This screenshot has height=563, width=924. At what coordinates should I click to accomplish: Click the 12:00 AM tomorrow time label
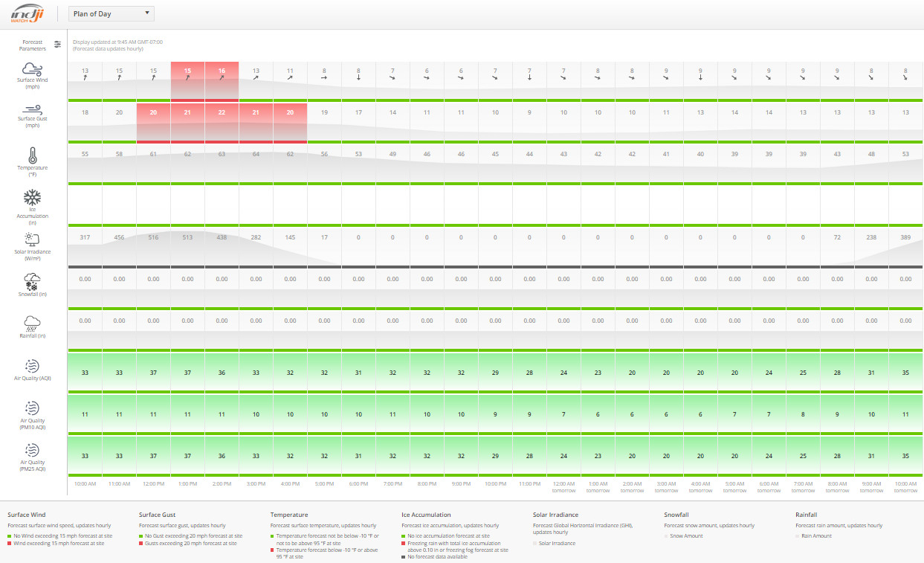tap(563, 486)
